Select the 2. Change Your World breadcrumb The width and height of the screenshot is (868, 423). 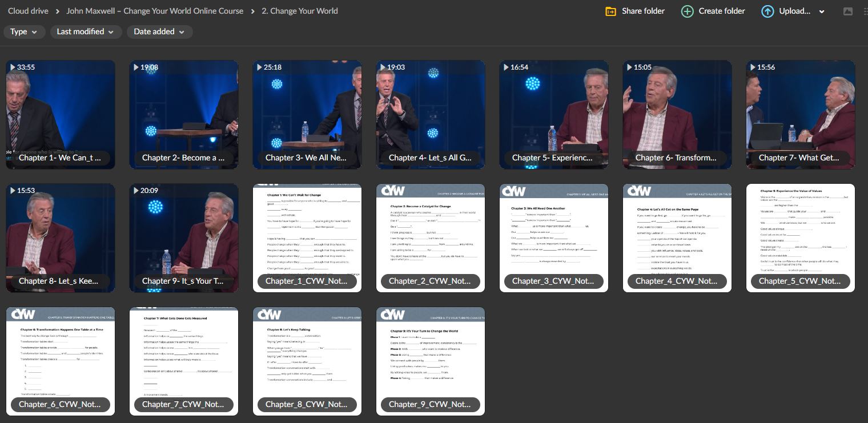(300, 11)
